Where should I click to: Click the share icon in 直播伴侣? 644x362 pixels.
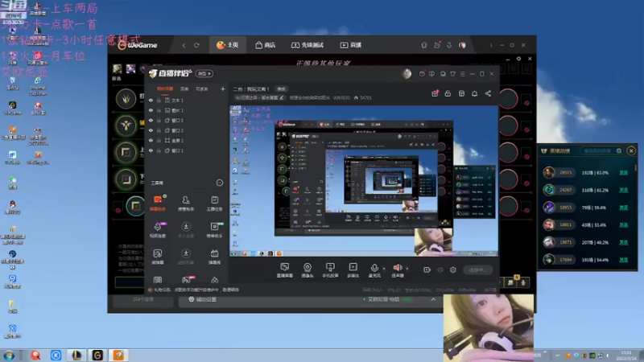tap(488, 93)
